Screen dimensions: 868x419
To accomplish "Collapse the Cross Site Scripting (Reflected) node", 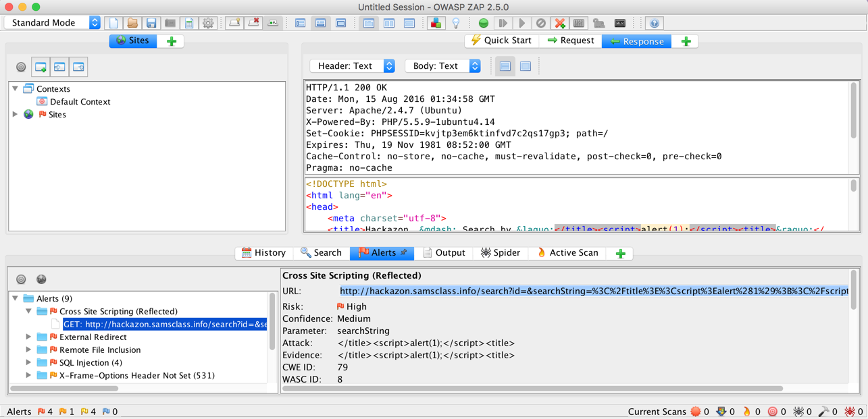I will click(29, 311).
